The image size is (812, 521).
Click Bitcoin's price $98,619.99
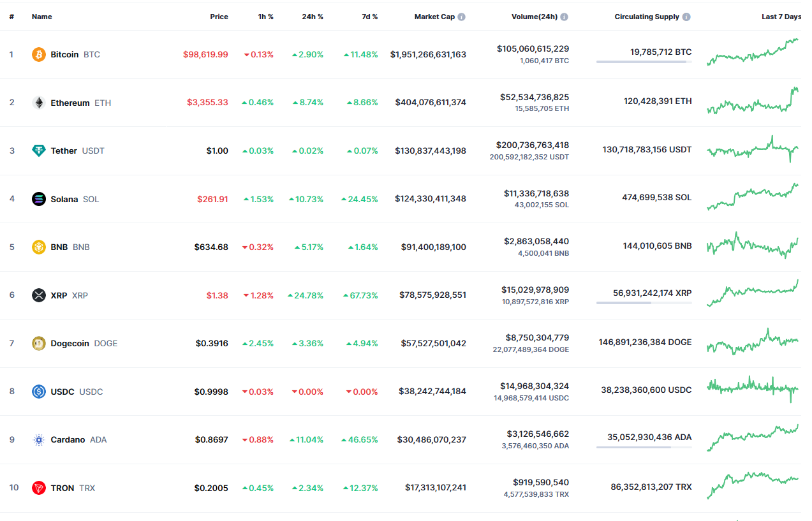pyautogui.click(x=205, y=54)
